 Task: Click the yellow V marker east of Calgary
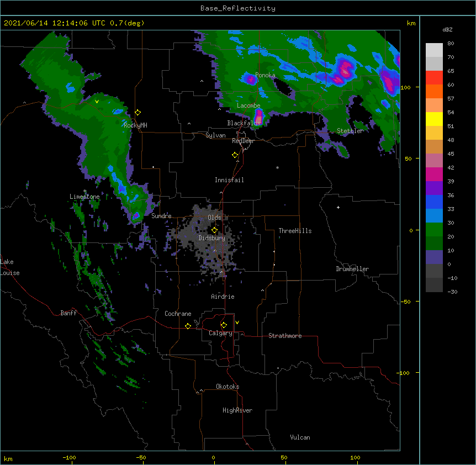(x=237, y=323)
